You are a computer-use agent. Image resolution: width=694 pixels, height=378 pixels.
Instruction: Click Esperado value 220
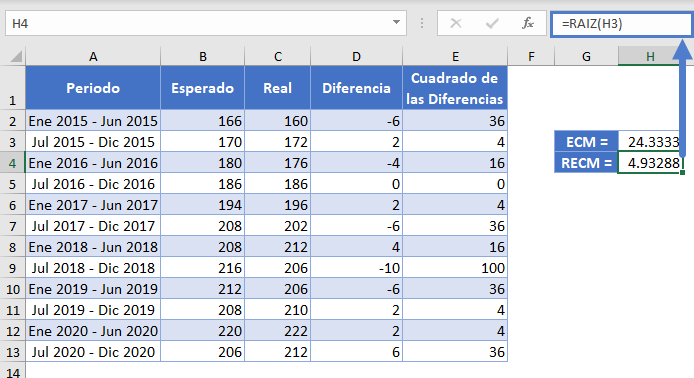[202, 331]
